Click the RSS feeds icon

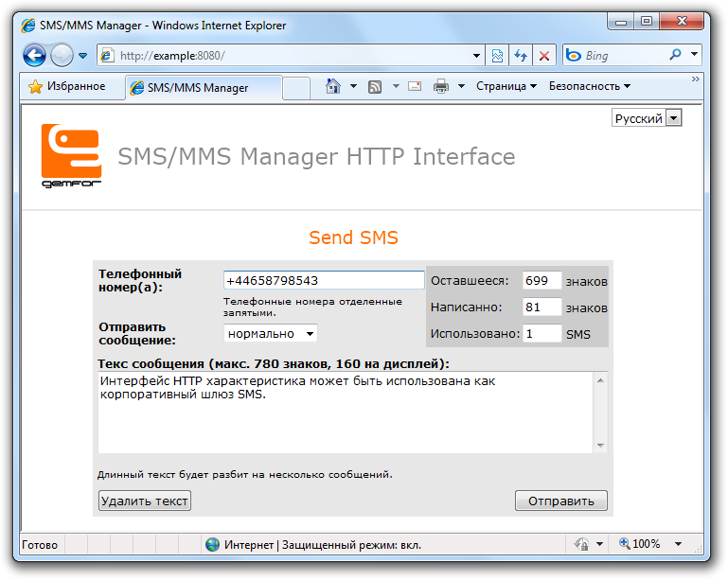point(375,87)
